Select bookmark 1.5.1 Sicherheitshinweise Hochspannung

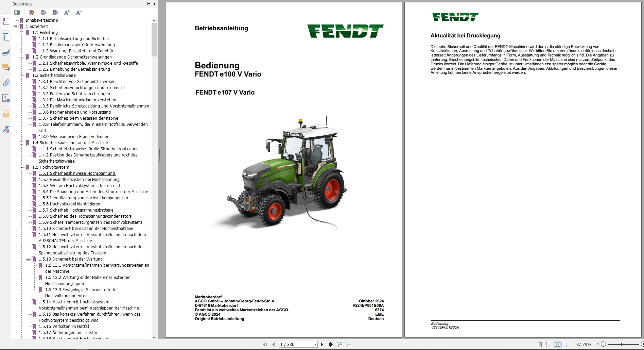point(77,173)
